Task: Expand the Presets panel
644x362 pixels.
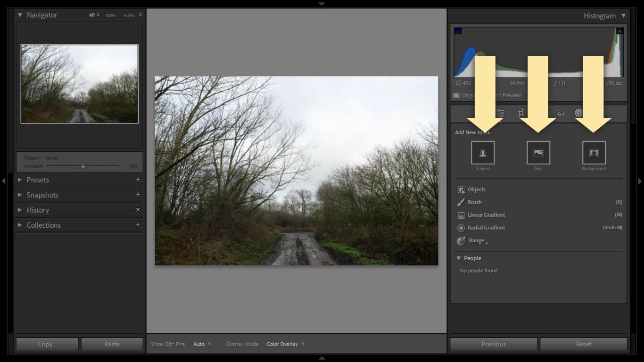Action: pos(38,180)
